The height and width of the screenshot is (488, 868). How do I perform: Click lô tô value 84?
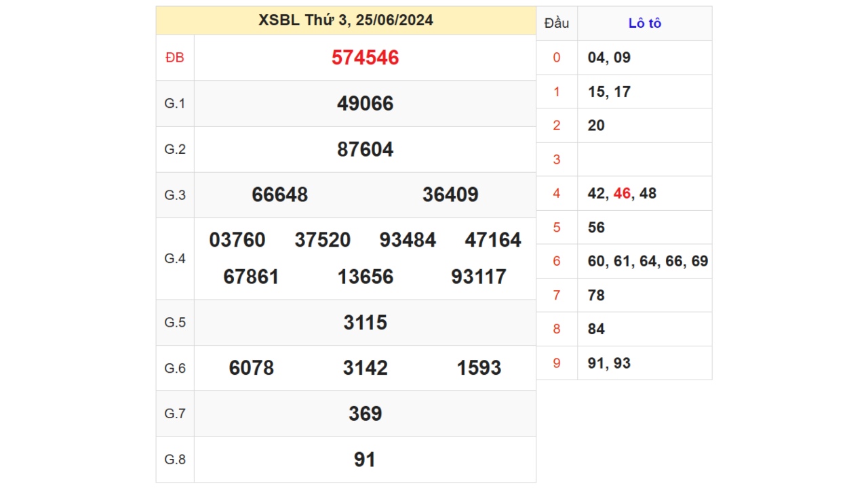click(x=596, y=329)
